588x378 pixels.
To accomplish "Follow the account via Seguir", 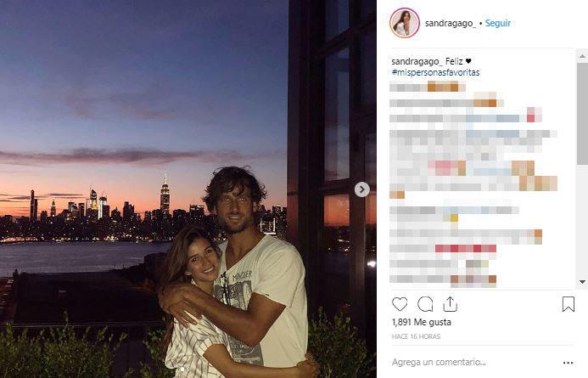I will pos(497,23).
